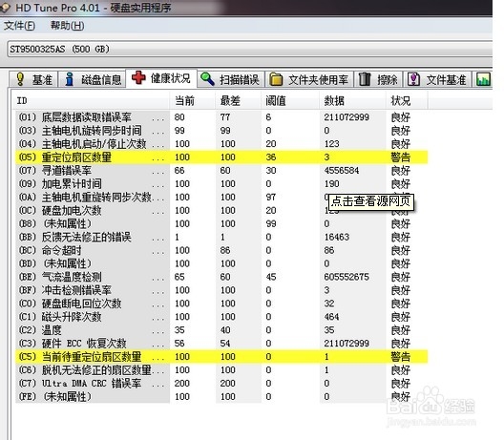Select row (BC) 命令超时
This screenshot has width=504, height=440.
[221, 250]
